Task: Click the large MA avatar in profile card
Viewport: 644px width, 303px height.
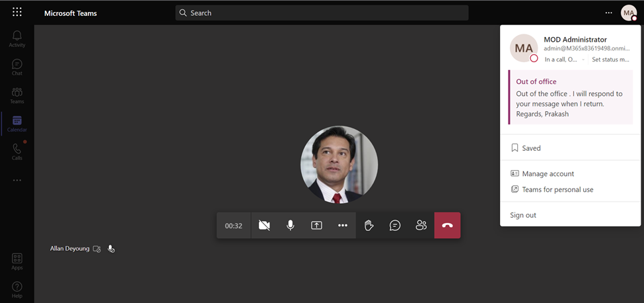Action: pyautogui.click(x=524, y=48)
